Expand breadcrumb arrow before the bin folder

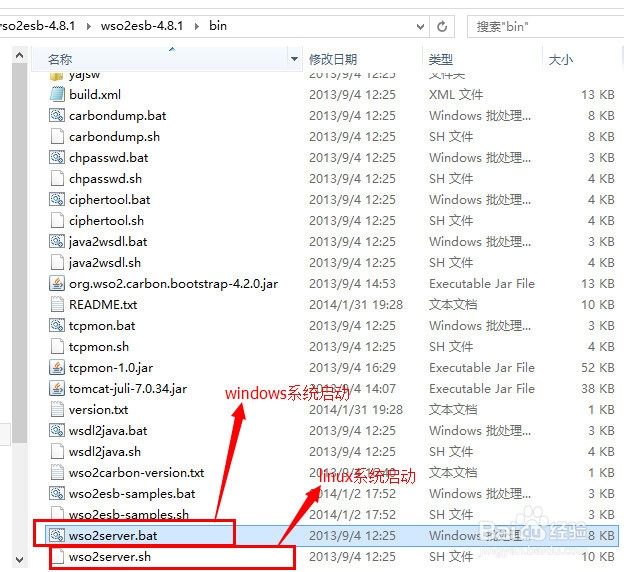click(197, 26)
